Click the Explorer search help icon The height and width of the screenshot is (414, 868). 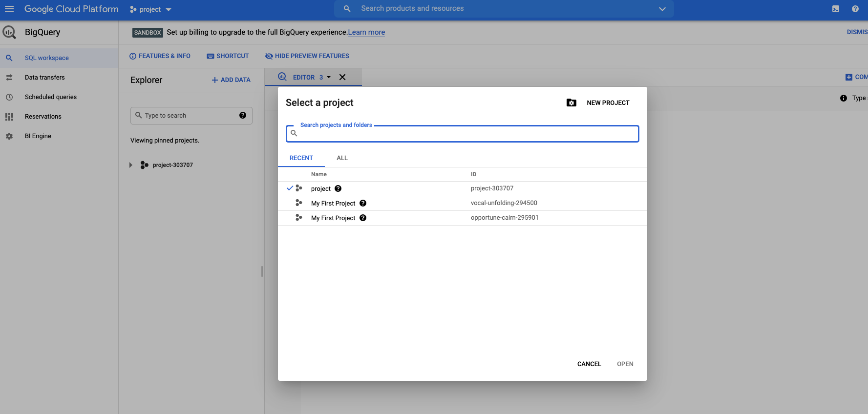(243, 115)
